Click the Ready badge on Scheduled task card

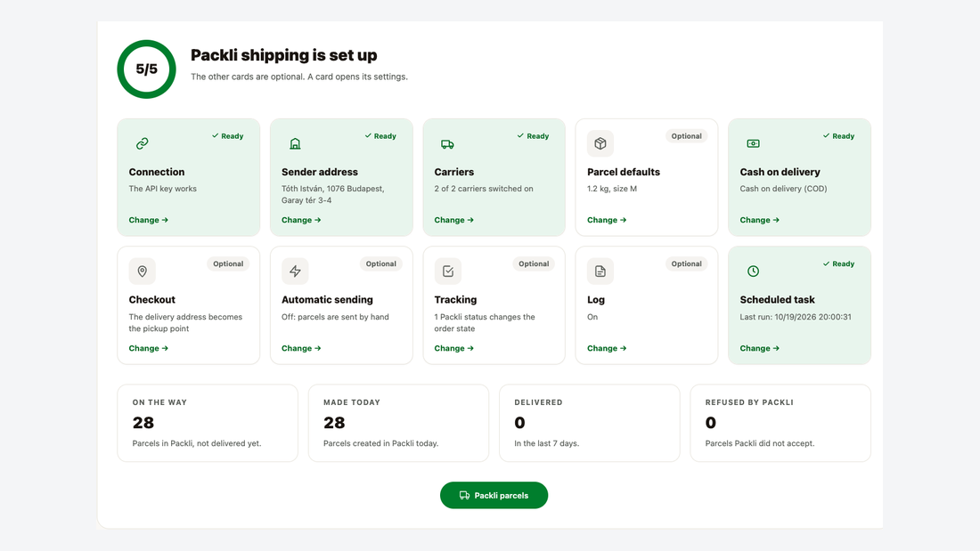pos(838,263)
